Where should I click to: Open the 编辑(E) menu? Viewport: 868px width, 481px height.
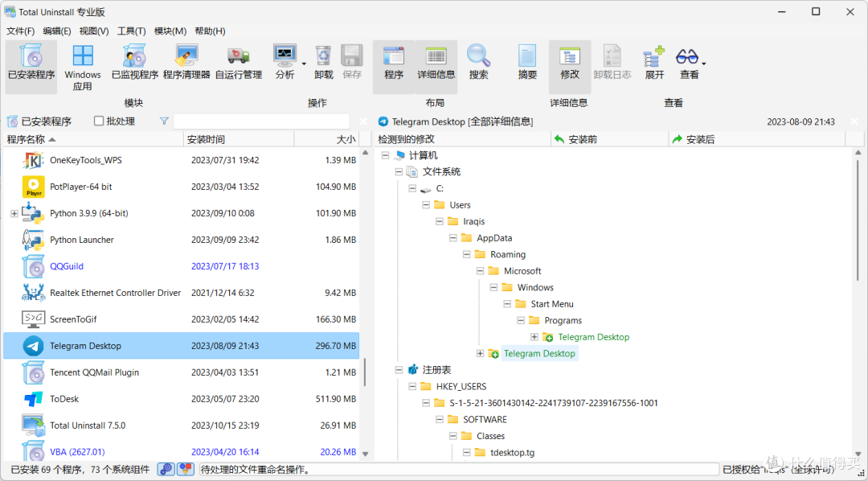tap(57, 31)
